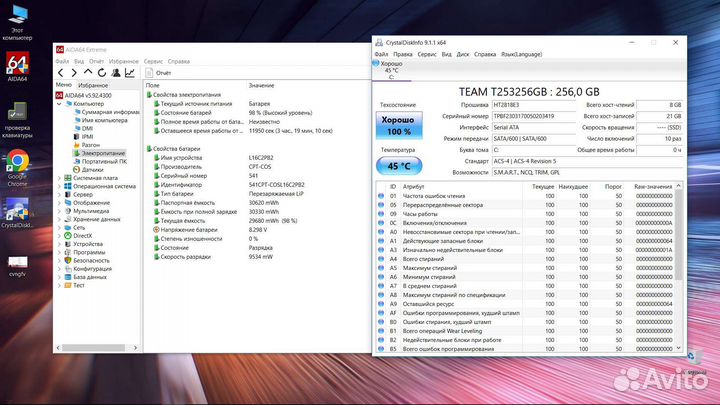Click the Хорошо 100 % health status button

[399, 125]
